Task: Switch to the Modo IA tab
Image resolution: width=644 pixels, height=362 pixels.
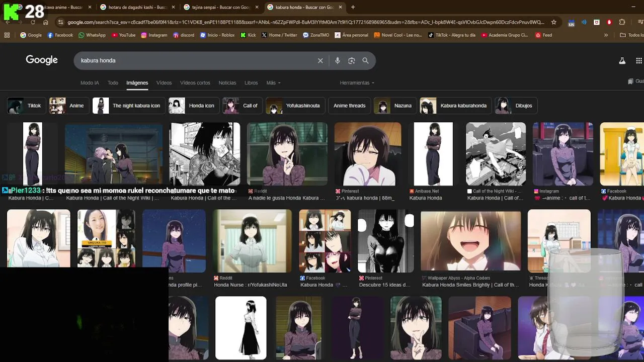Action: (90, 83)
